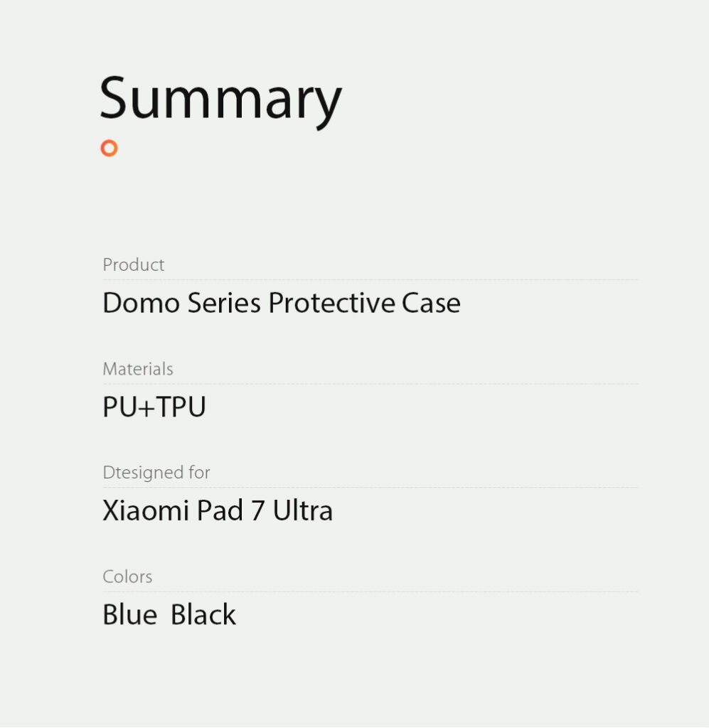Select the Colors label
Screen dimensions: 709x728
127,577
